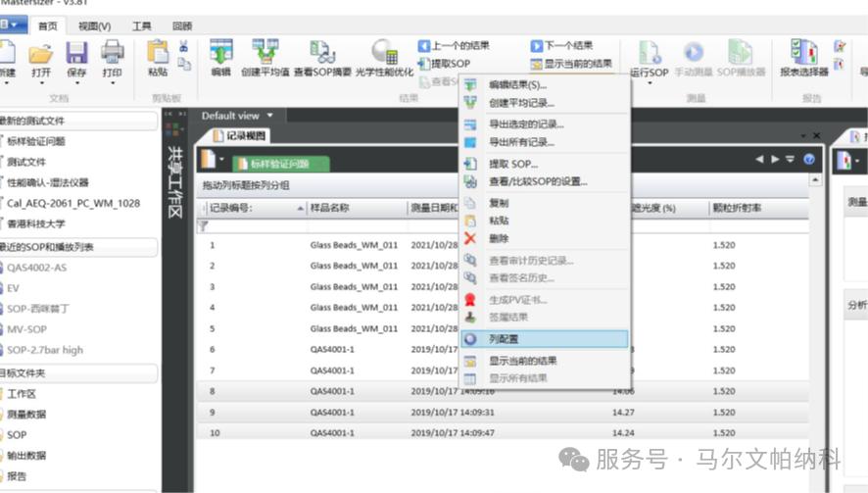
Task: Select 创建平均记录... from context menu
Action: (x=545, y=103)
